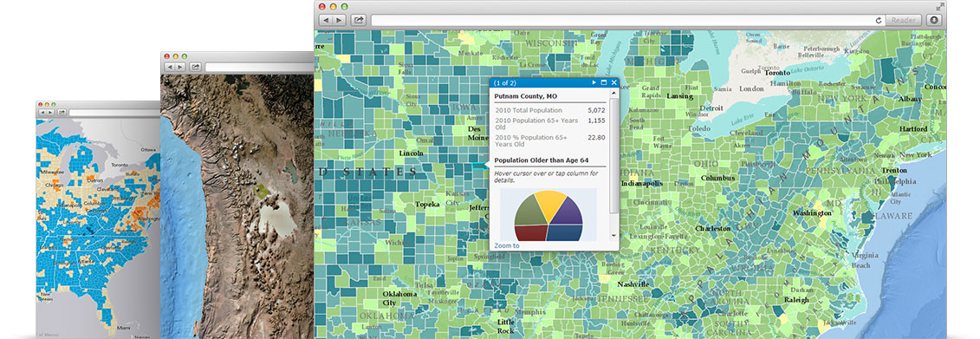The height and width of the screenshot is (339, 980).
Task: Open share menu in the middle browser
Action: point(196,67)
